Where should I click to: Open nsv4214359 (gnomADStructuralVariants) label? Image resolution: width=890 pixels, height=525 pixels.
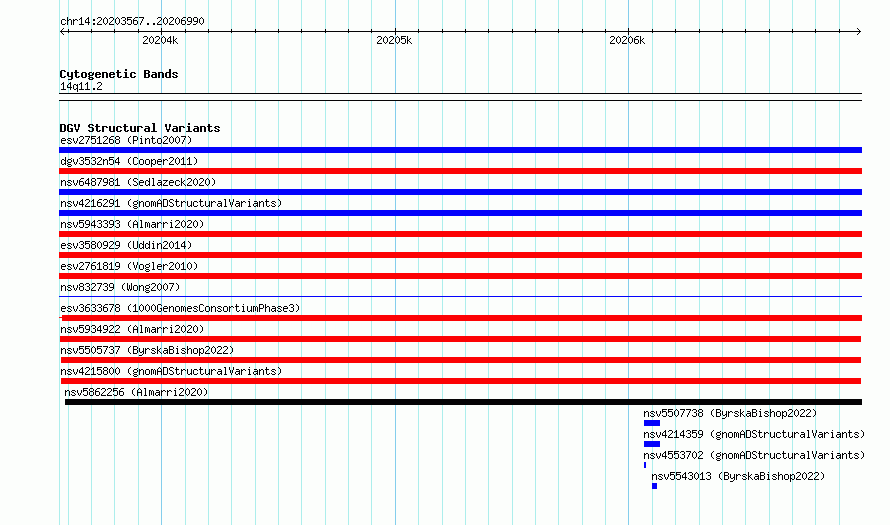coord(754,434)
